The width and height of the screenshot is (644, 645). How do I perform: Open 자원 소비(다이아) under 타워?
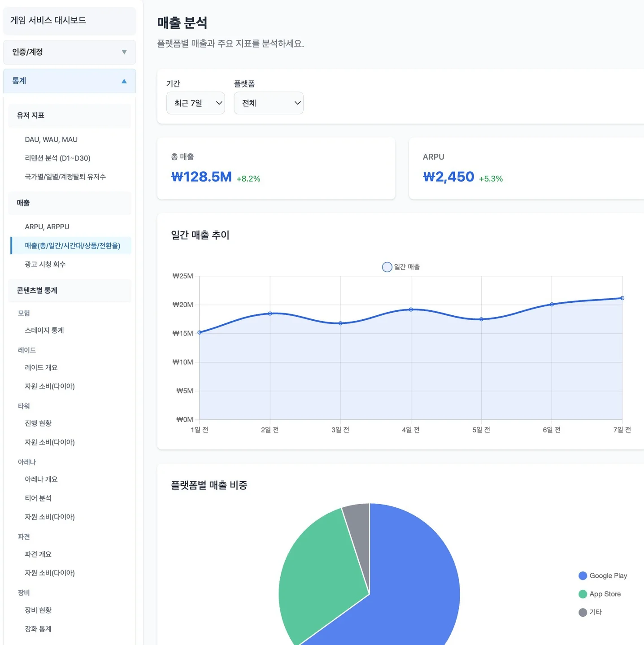click(50, 442)
